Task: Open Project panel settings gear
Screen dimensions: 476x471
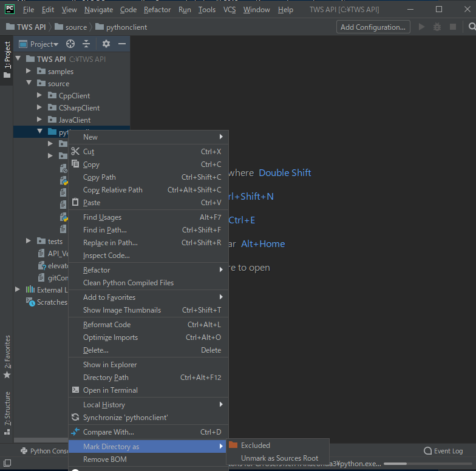Action: click(106, 44)
